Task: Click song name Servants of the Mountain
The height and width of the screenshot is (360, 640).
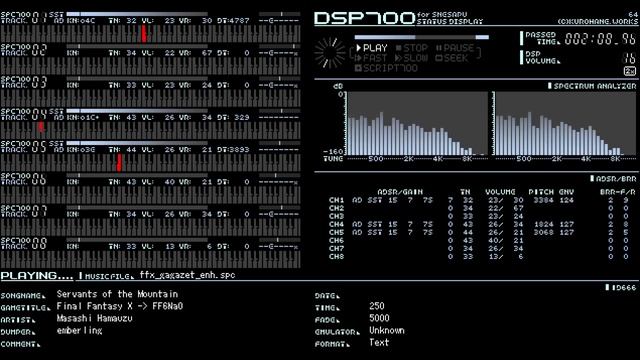Action: 117,294
